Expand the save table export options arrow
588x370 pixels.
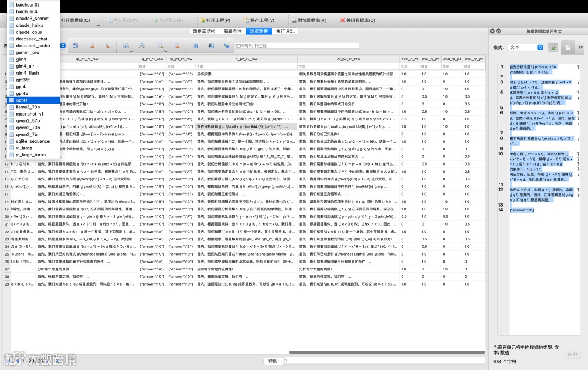coord(131,51)
